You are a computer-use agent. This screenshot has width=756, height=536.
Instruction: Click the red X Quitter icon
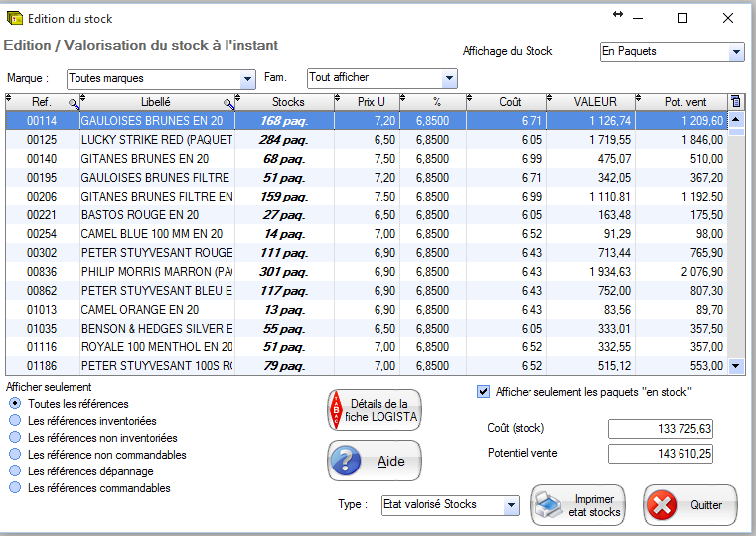[662, 505]
